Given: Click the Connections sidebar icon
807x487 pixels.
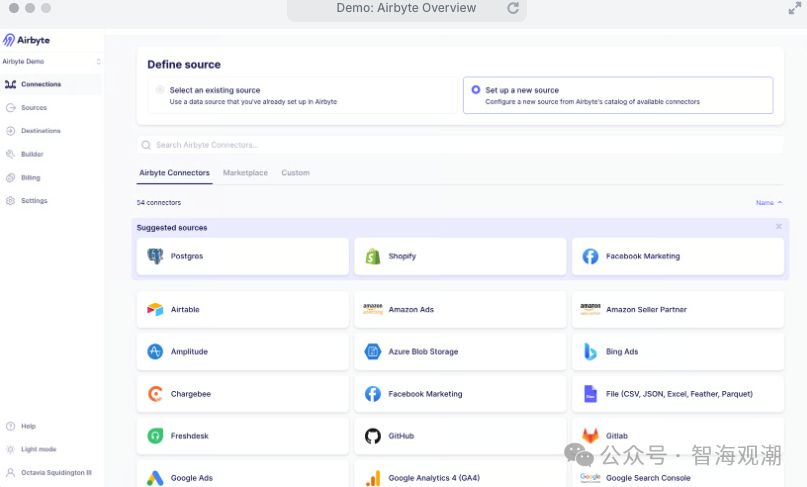Looking at the screenshot, I should click(10, 84).
